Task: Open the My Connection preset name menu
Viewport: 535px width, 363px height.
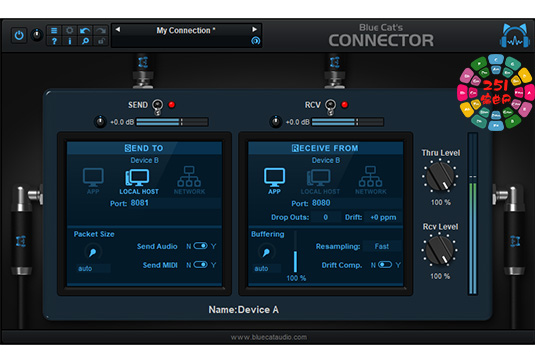Action: click(186, 30)
